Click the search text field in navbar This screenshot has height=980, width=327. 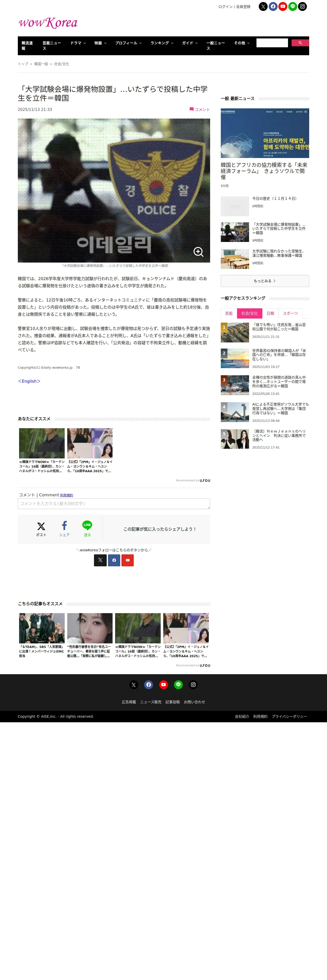(272, 43)
